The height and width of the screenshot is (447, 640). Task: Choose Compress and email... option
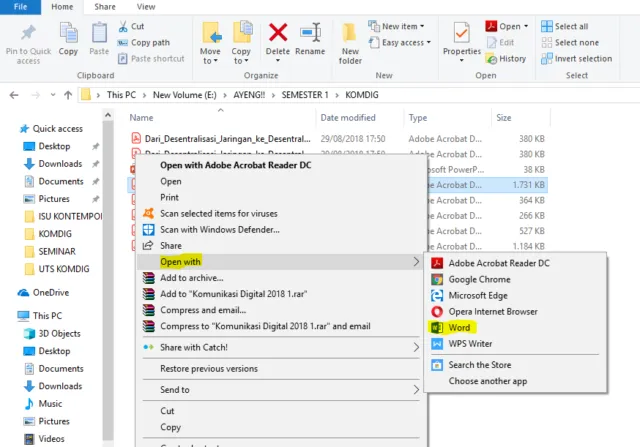pos(203,310)
